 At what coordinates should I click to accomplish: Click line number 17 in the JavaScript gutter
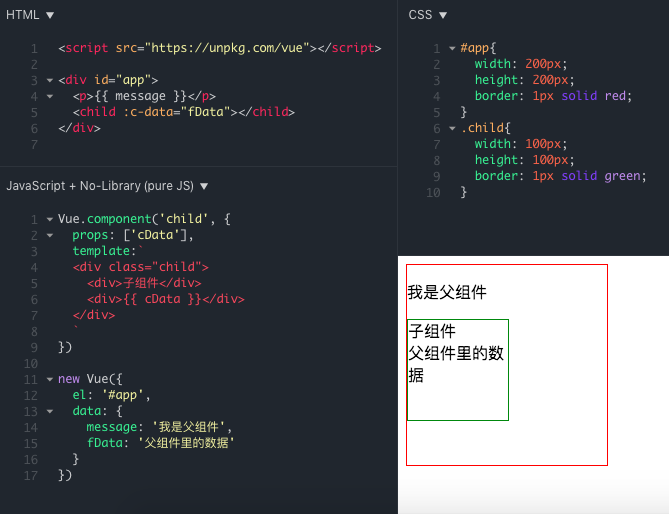click(31, 476)
